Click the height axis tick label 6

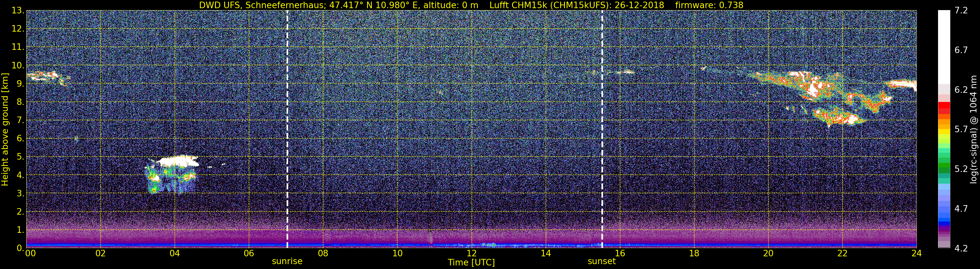pos(20,139)
